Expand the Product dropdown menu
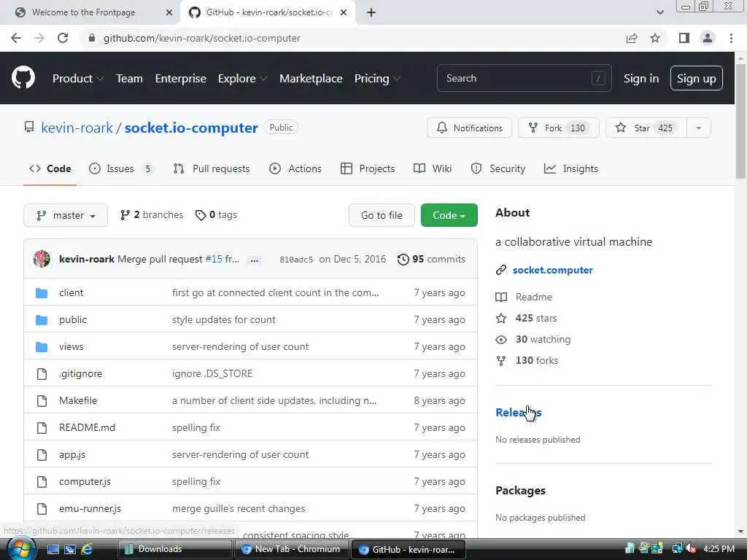The image size is (747, 560). pyautogui.click(x=77, y=79)
